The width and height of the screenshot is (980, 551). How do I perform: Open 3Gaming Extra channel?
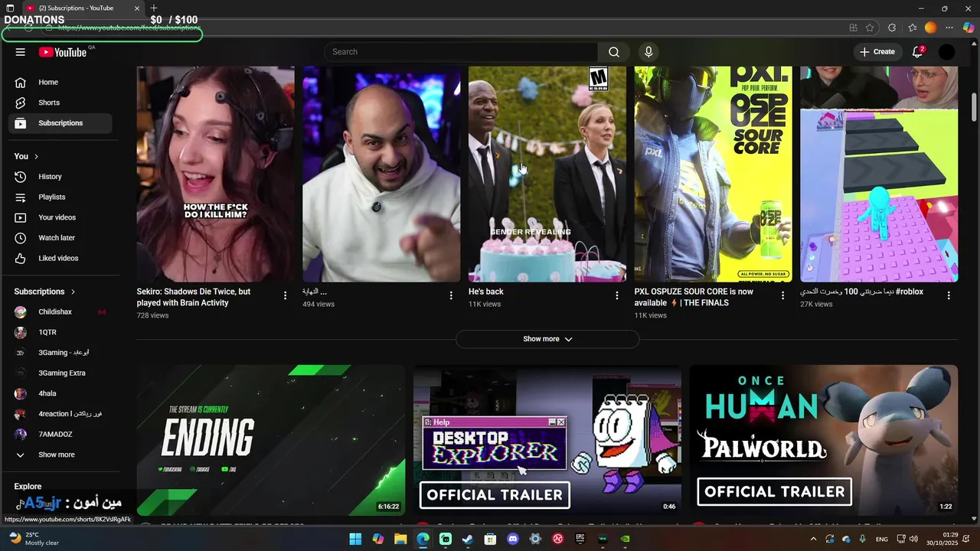coord(60,373)
